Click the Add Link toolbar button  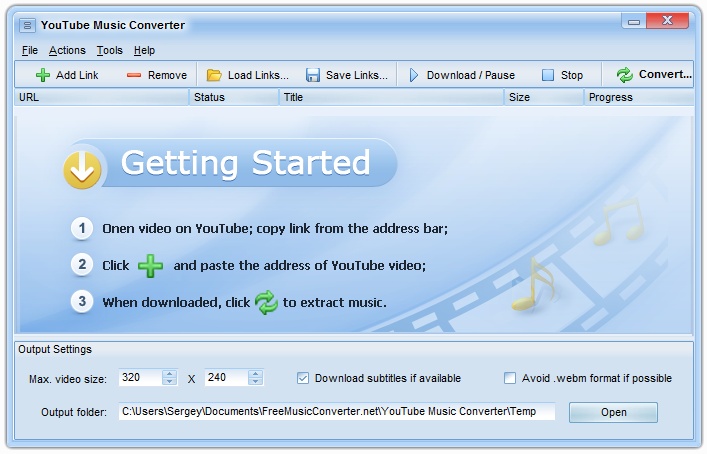click(x=67, y=75)
